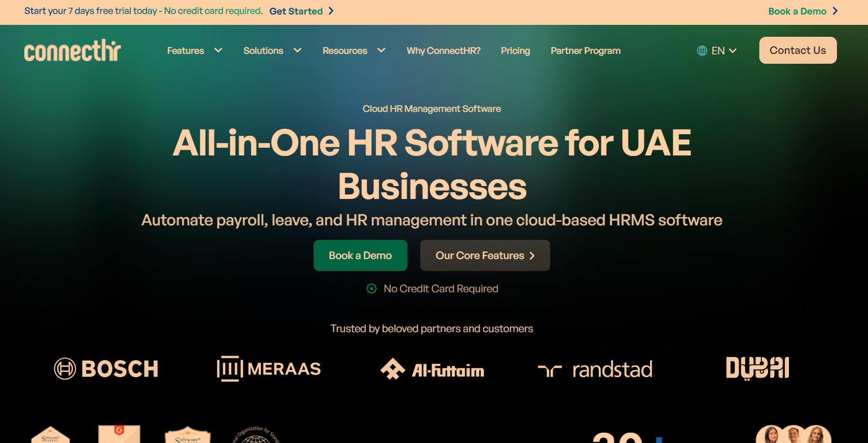Expand the Solutions menu chevron
Image resolution: width=868 pixels, height=443 pixels.
point(298,50)
